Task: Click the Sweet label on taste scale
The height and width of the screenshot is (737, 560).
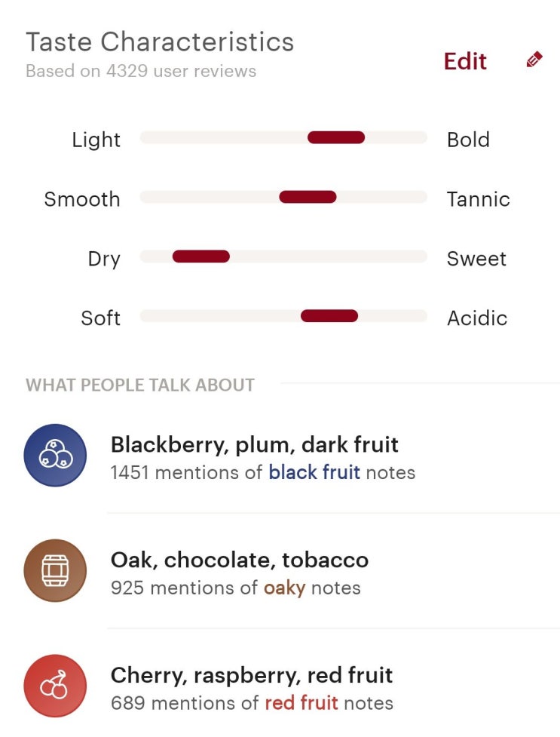Action: click(476, 259)
